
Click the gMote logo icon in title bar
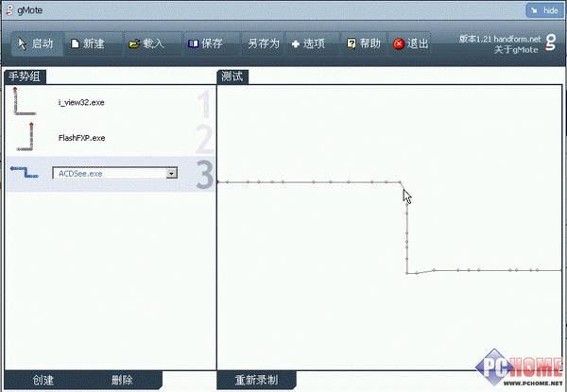point(9,10)
